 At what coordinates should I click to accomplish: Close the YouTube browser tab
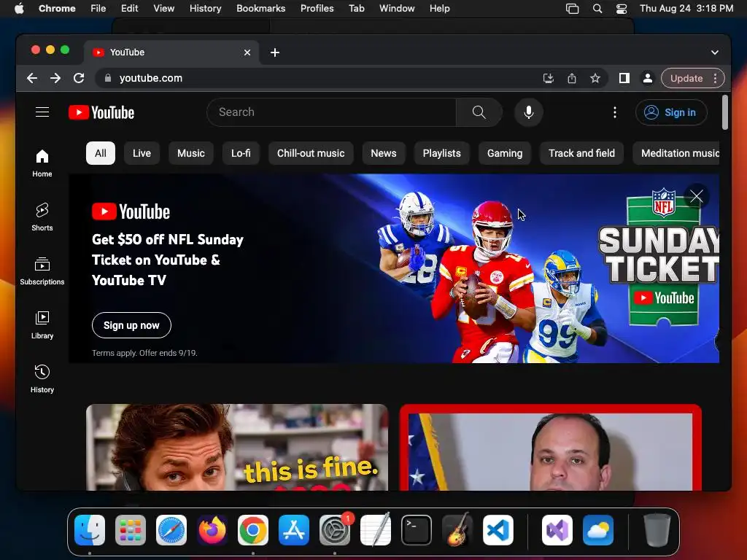click(247, 52)
